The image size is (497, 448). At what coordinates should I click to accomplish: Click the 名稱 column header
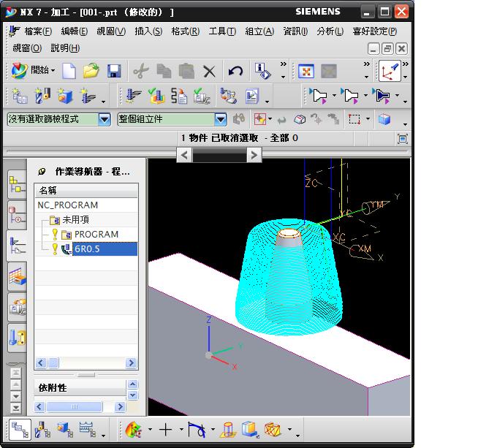86,191
